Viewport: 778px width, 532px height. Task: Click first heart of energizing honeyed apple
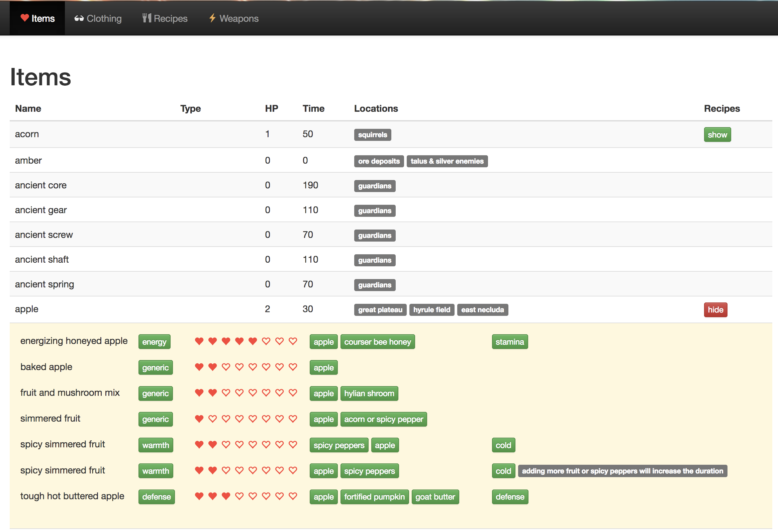click(199, 342)
